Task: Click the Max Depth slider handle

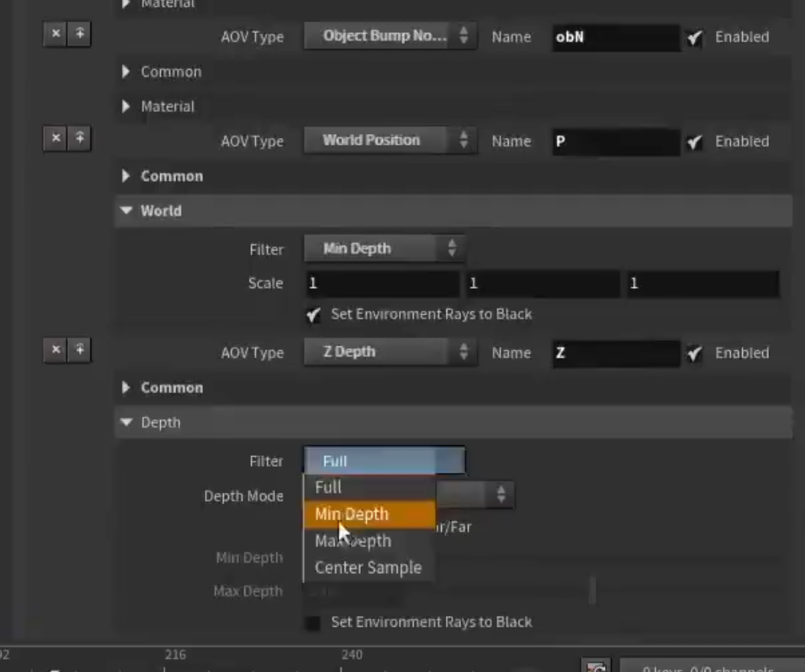Action: pos(593,591)
